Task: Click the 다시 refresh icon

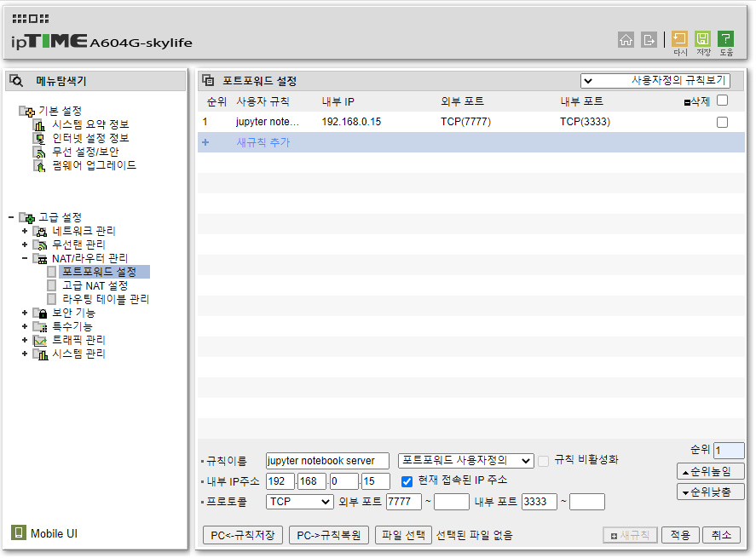Action: pyautogui.click(x=680, y=39)
